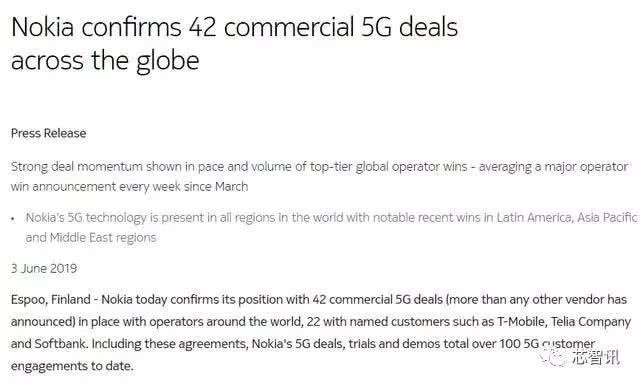Click 'Espoo, Finland' at the paragraph start
This screenshot has width=640, height=385.
[x=51, y=300]
